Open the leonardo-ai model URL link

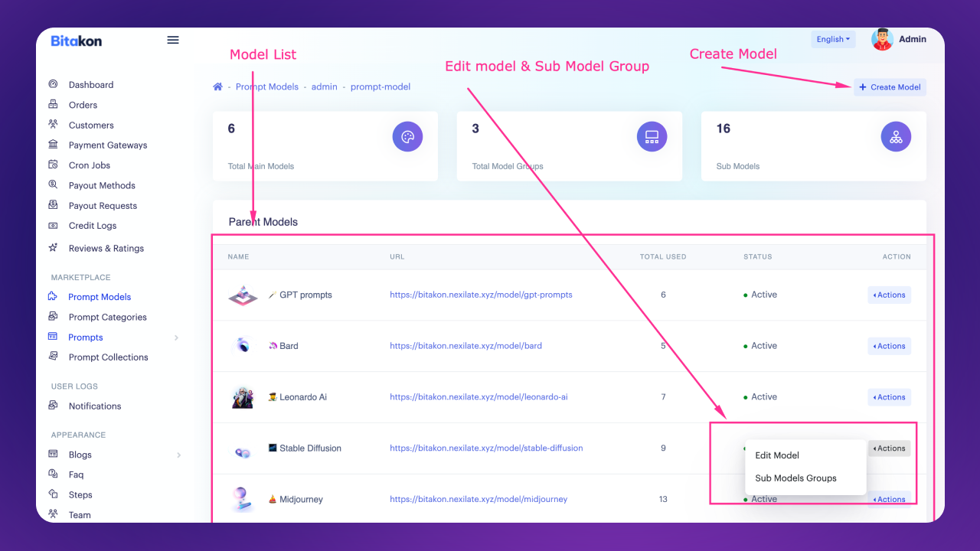coord(479,397)
